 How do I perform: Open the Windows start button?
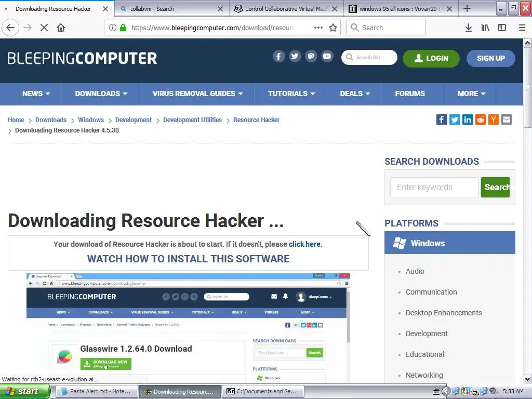click(x=24, y=391)
